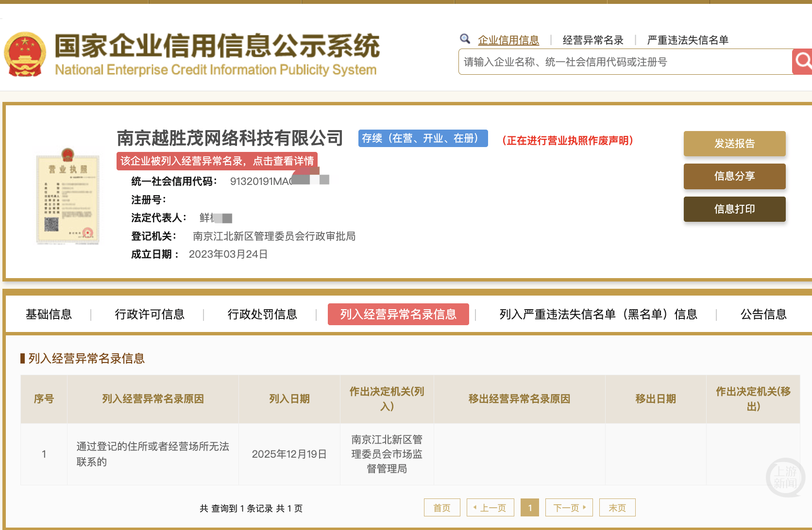Click the 信息分享 button

coord(734,176)
